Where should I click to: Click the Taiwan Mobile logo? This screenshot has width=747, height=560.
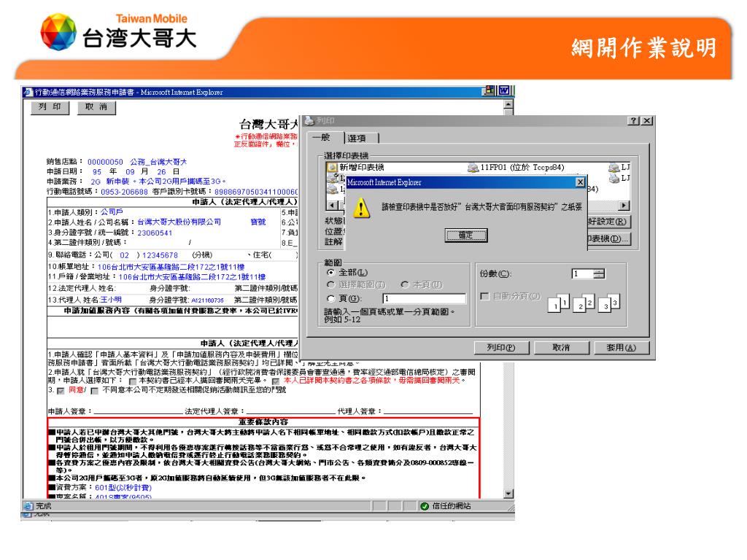pos(119,32)
